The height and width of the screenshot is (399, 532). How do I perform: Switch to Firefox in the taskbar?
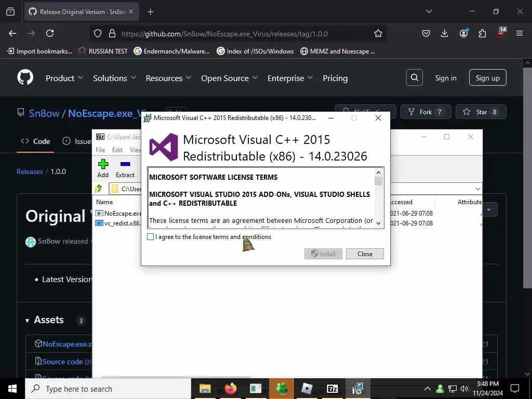coord(230,389)
